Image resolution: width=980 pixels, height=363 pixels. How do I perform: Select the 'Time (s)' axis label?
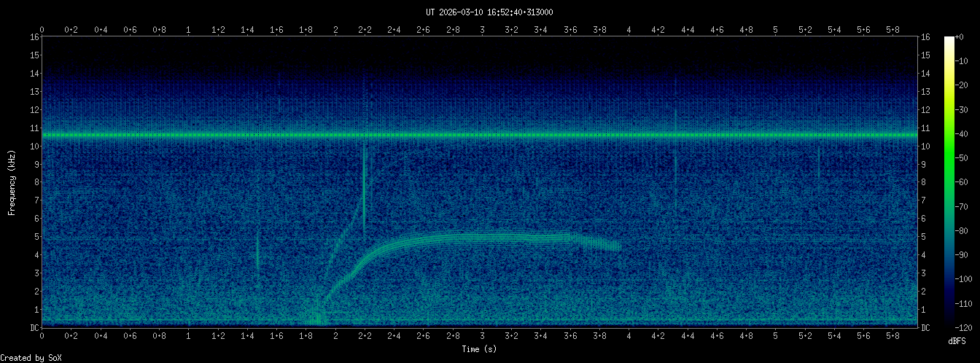click(479, 349)
